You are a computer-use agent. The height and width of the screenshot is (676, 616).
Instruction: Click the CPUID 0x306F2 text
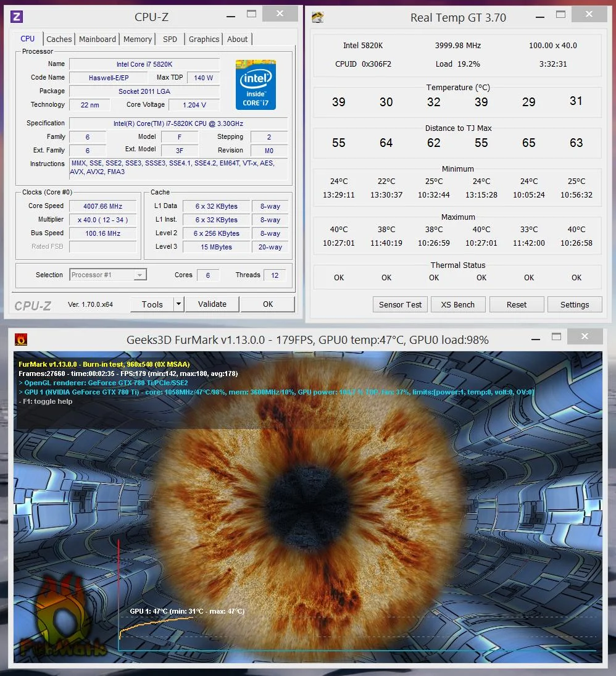coord(363,64)
